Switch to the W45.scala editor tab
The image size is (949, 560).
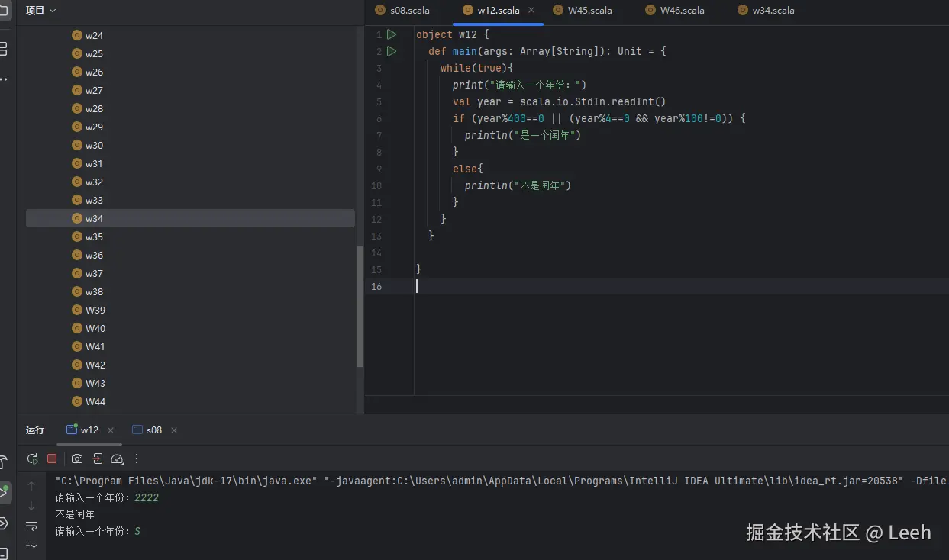[x=582, y=11]
